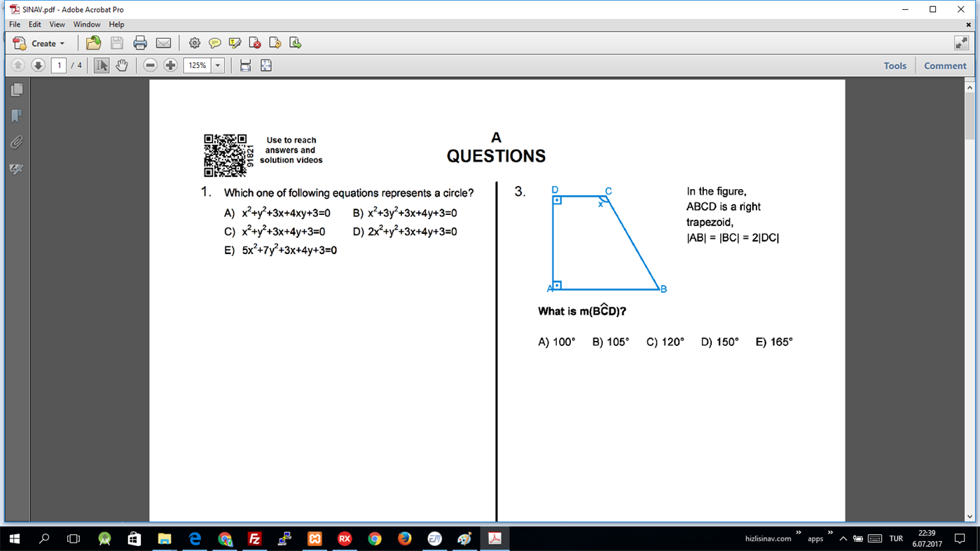This screenshot has width=980, height=551.
Task: Switch to the Hand tool
Action: (x=122, y=65)
